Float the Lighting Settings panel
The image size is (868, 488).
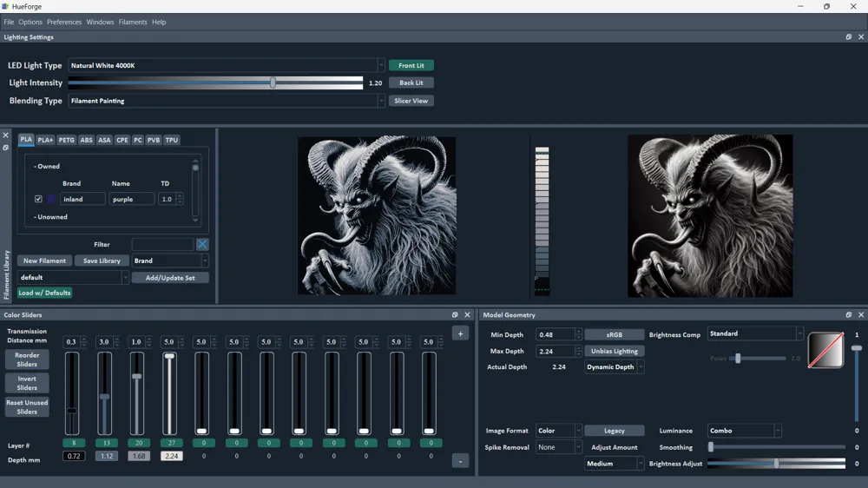[x=849, y=37]
